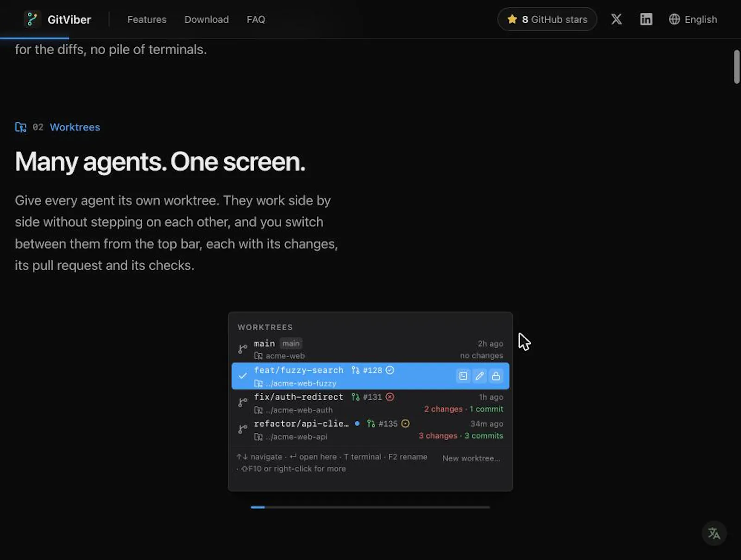The image size is (741, 560).
Task: Click the page vertical scrollbar thumb
Action: point(736,67)
